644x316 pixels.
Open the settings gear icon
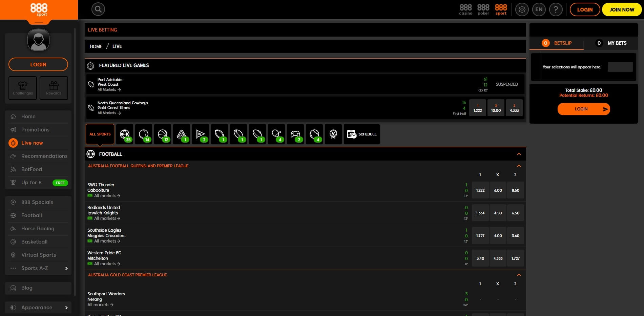pos(522,9)
